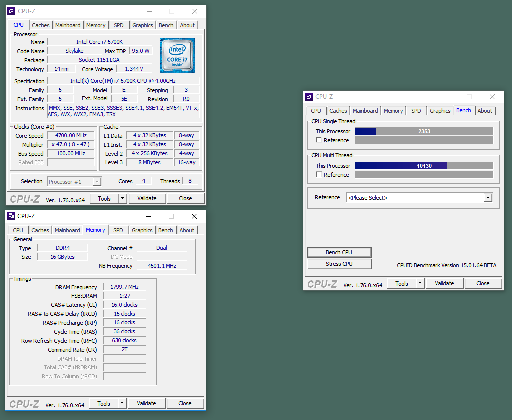The height and width of the screenshot is (420, 512).
Task: Click the multiplier value x 47.0 ( 8 - 47 )
Action: 71,144
